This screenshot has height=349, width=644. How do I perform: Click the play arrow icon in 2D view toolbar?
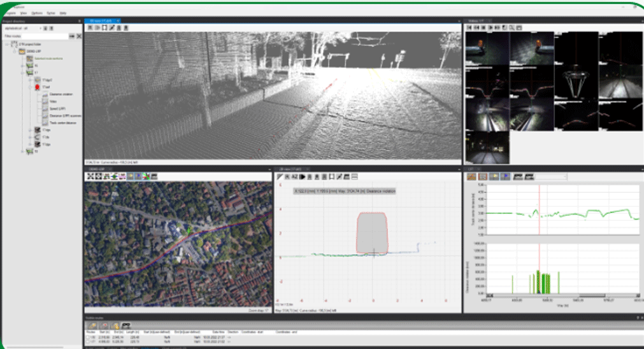pyautogui.click(x=303, y=176)
